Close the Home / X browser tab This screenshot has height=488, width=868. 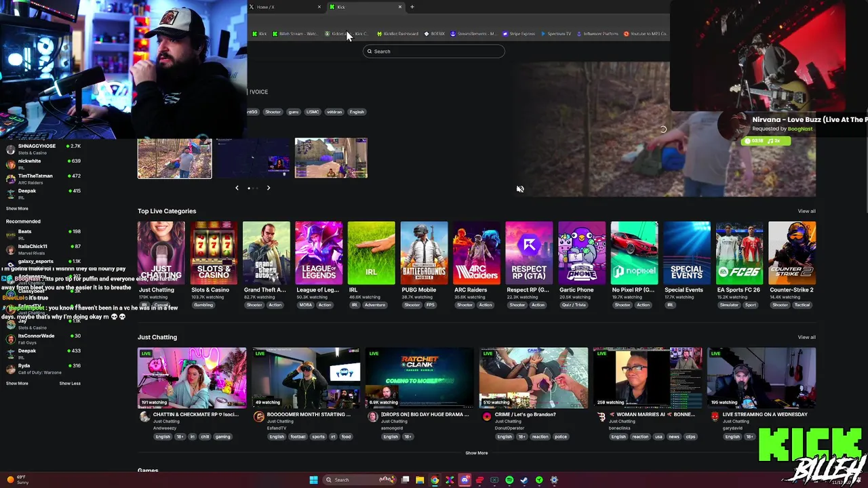point(319,7)
